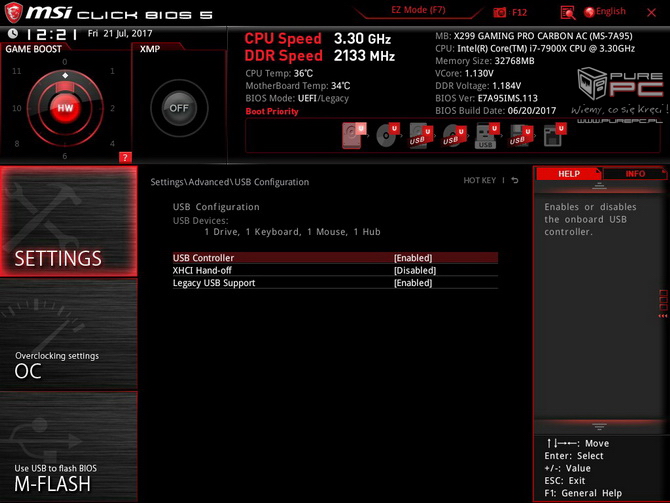Image resolution: width=670 pixels, height=503 pixels.
Task: Click the USB Devices list text
Action: 292,232
